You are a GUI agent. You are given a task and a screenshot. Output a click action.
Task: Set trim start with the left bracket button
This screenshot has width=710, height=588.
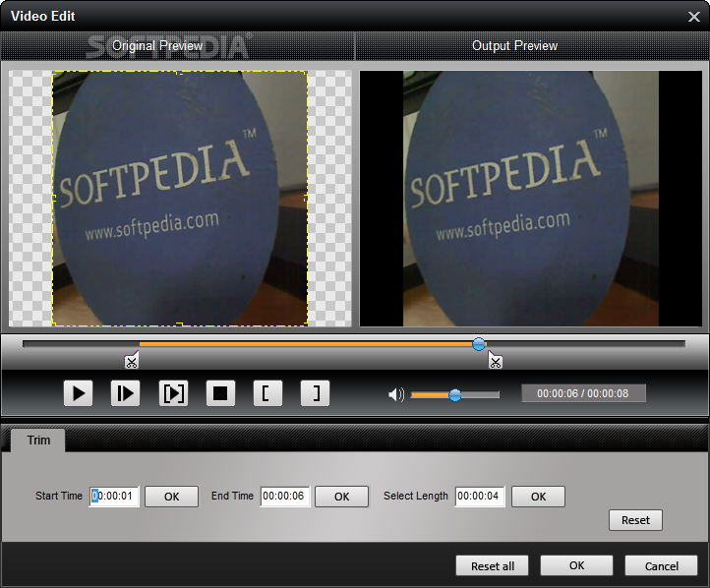point(267,393)
